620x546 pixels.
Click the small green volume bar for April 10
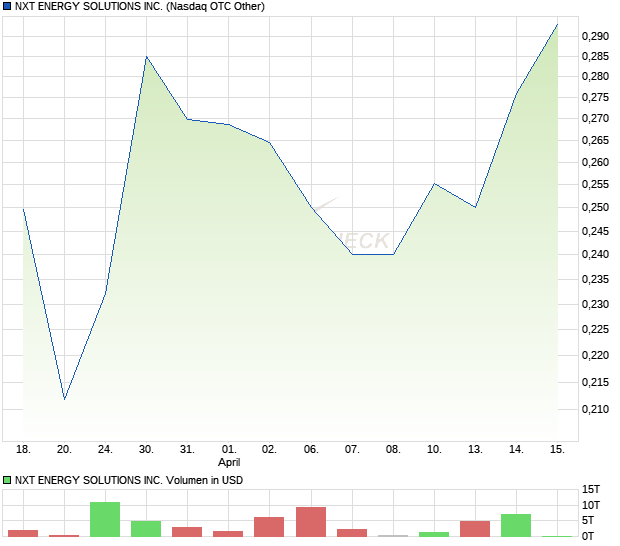(x=434, y=535)
